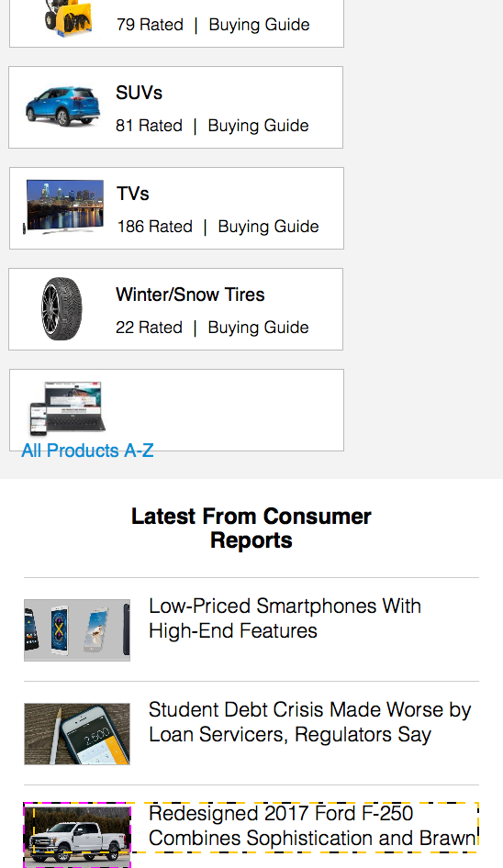503x868 pixels.
Task: Select the TV product image
Action: (x=63, y=207)
